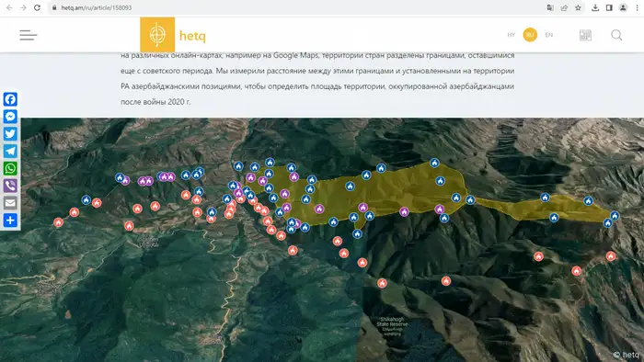This screenshot has height=362, width=644.
Task: Share the article on Facebook
Action: pyautogui.click(x=10, y=99)
